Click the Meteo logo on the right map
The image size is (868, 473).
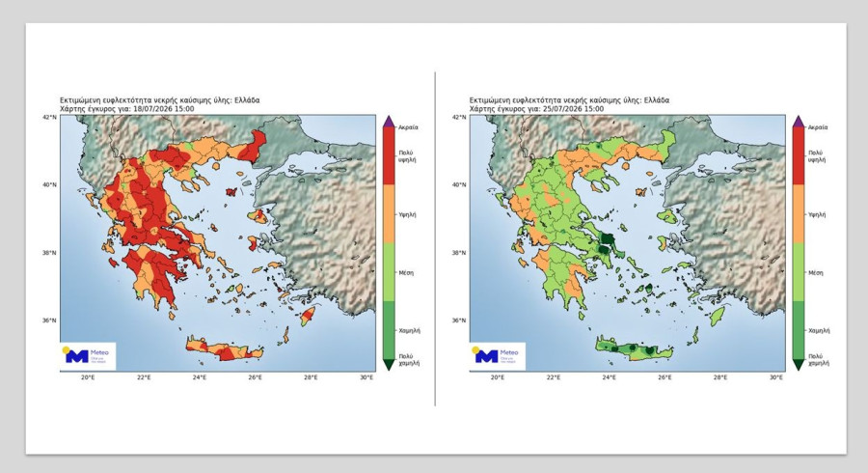(x=498, y=355)
